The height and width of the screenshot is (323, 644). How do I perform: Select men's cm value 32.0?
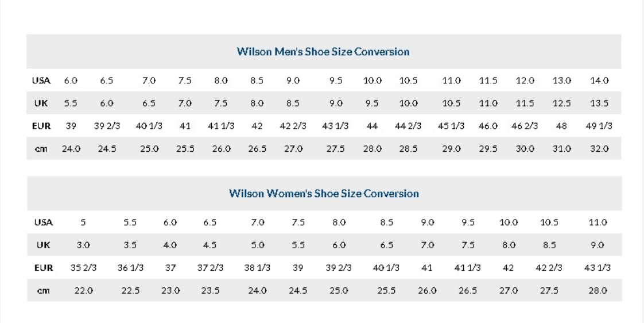(x=599, y=148)
